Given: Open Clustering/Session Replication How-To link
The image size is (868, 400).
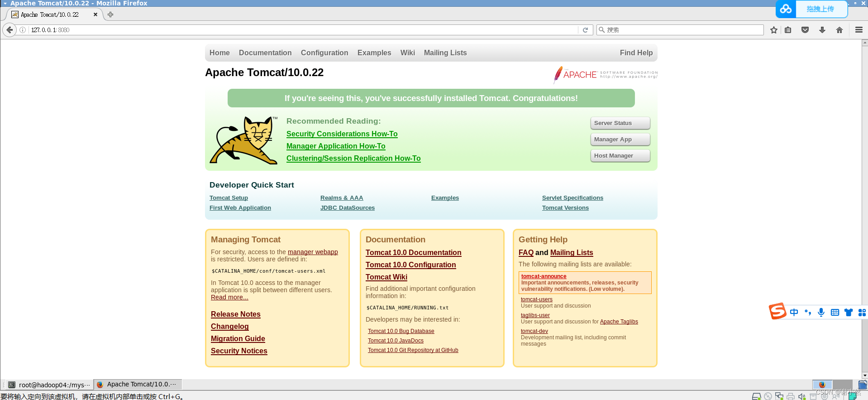Looking at the screenshot, I should (353, 158).
